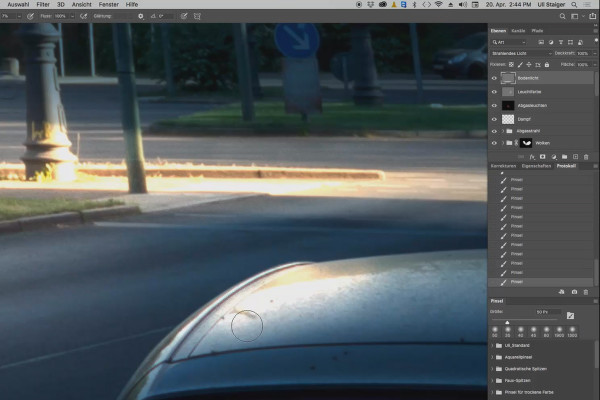Hide the Bodenlicht layer

tap(494, 78)
